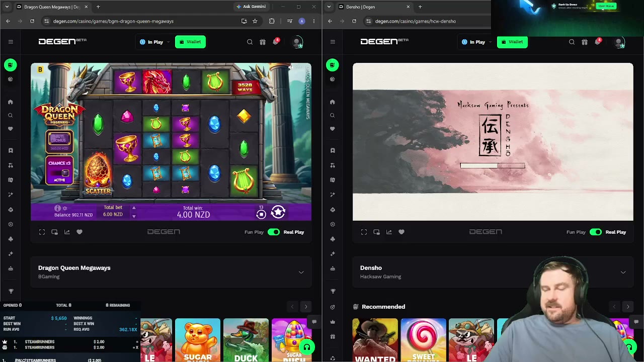The height and width of the screenshot is (362, 644).
Task: Open live support headset button
Action: 306,347
